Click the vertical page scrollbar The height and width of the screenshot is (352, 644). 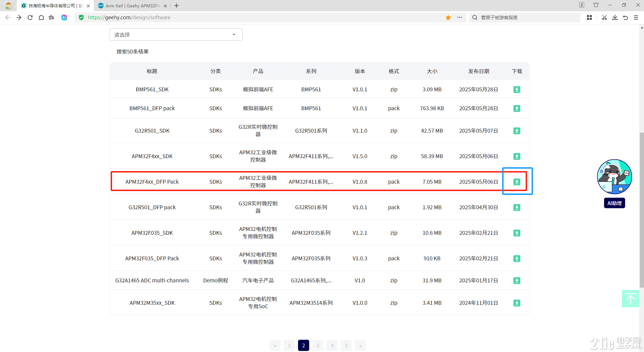(x=642, y=210)
